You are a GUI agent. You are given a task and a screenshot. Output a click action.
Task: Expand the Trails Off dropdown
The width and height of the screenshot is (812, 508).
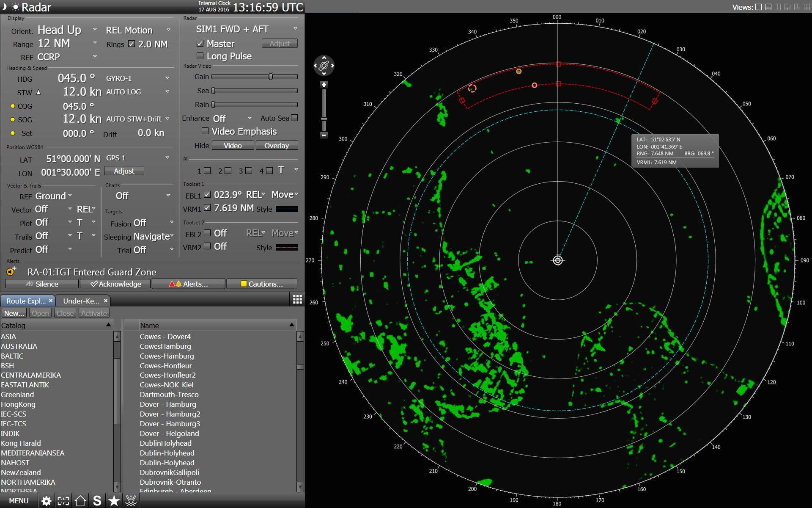coord(70,236)
